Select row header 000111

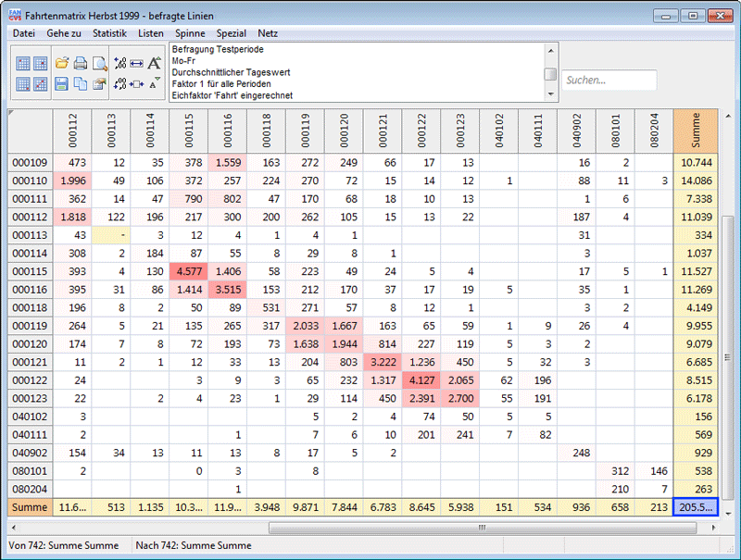[x=31, y=199]
